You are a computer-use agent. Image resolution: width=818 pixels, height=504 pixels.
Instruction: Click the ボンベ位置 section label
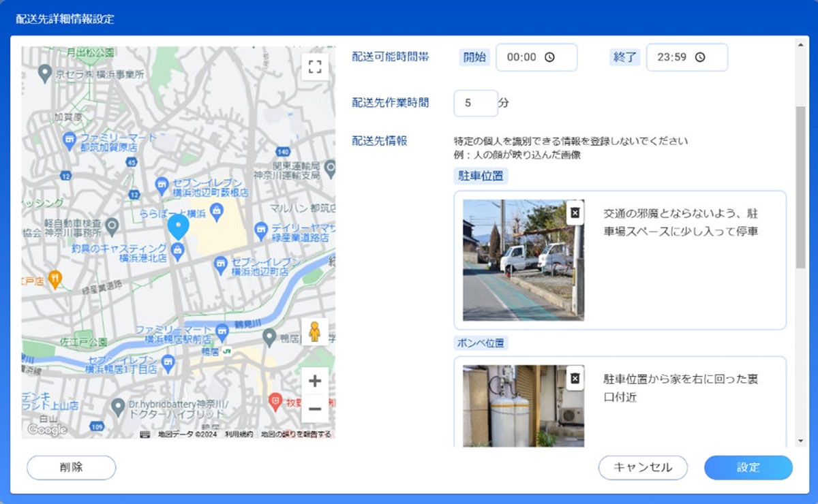[x=481, y=343]
